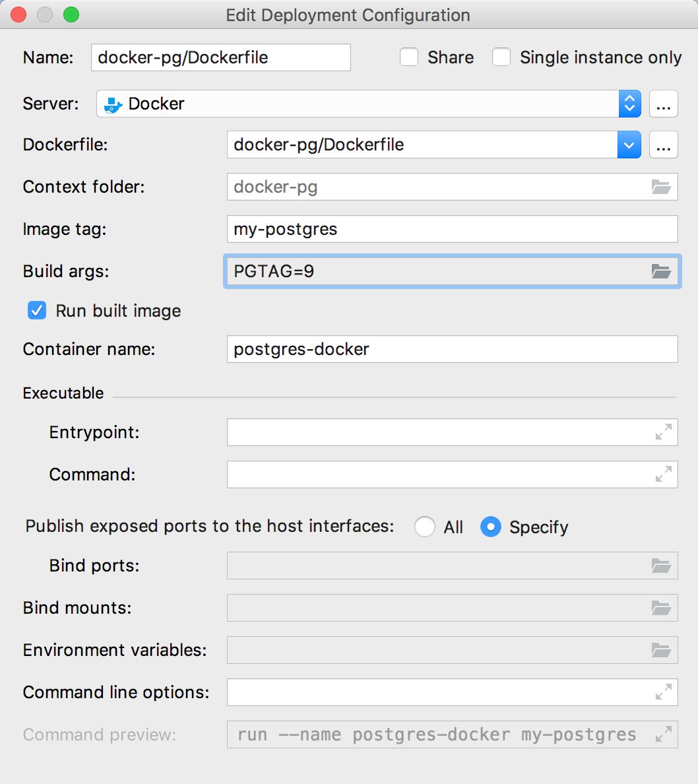This screenshot has height=784, width=698.
Task: Open Bind ports folder icon
Action: tap(661, 566)
